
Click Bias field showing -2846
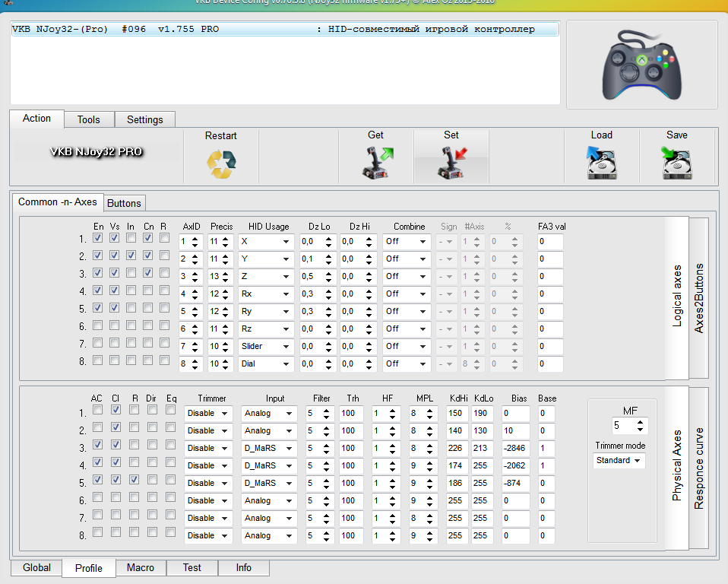515,449
